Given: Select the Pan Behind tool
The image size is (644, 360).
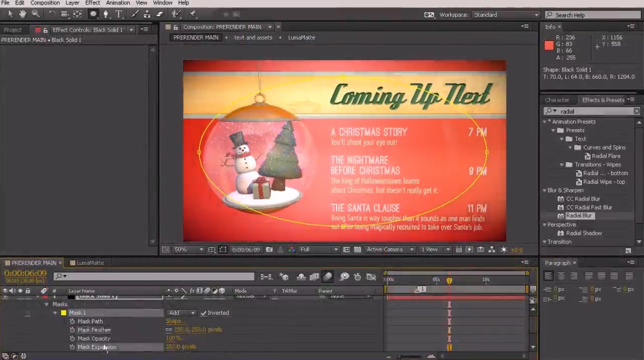Looking at the screenshot, I should (77, 14).
